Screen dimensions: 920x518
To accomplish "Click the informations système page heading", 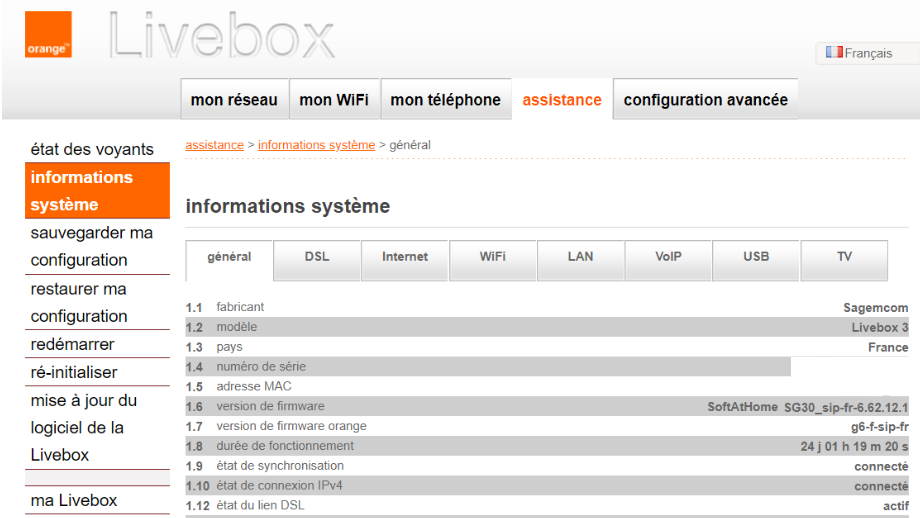I will (x=288, y=206).
